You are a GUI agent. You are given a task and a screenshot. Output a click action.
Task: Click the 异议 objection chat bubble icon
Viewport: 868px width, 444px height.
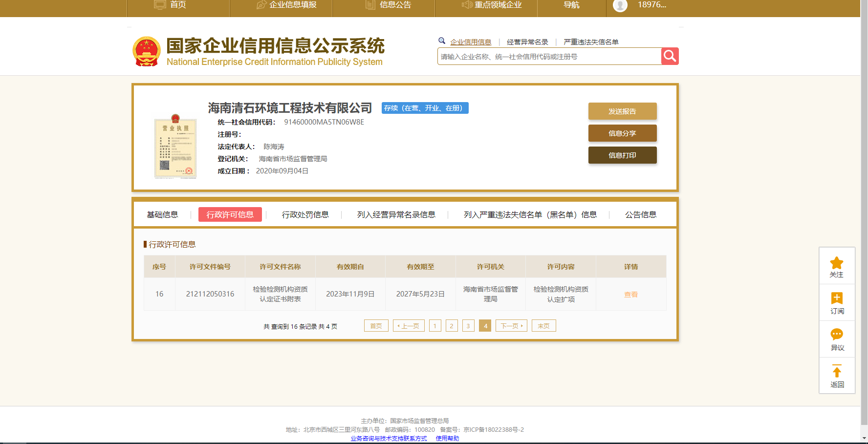pos(837,335)
